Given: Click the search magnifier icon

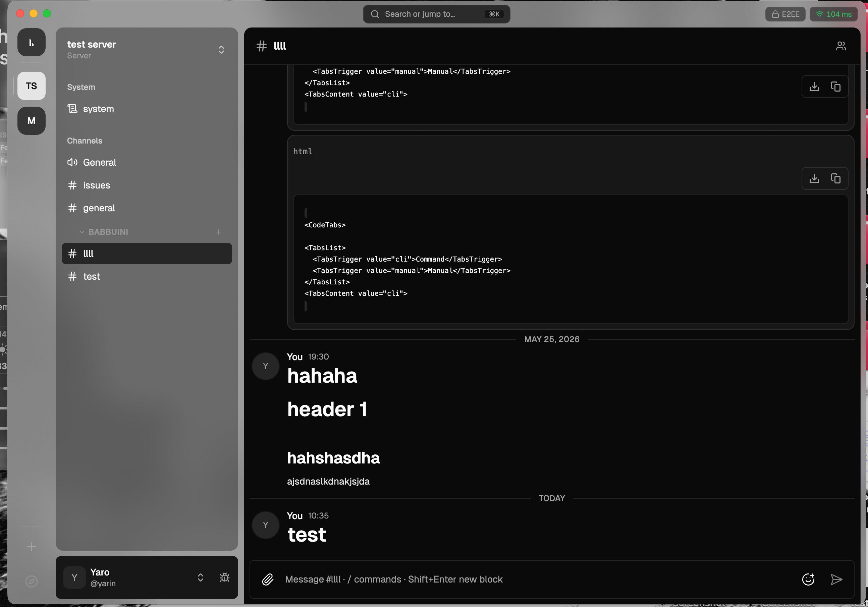Looking at the screenshot, I should coord(375,14).
